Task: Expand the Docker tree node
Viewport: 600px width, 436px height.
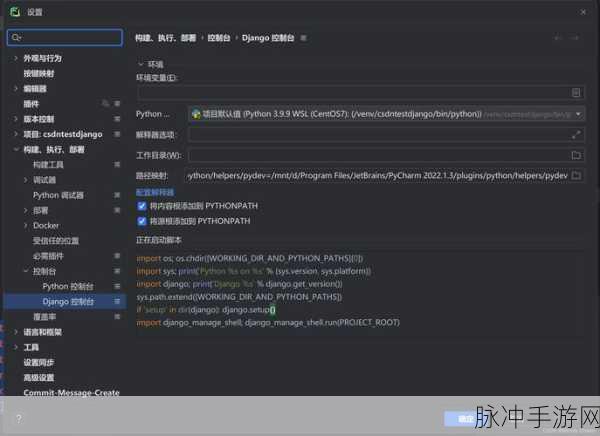Action: tap(26, 225)
